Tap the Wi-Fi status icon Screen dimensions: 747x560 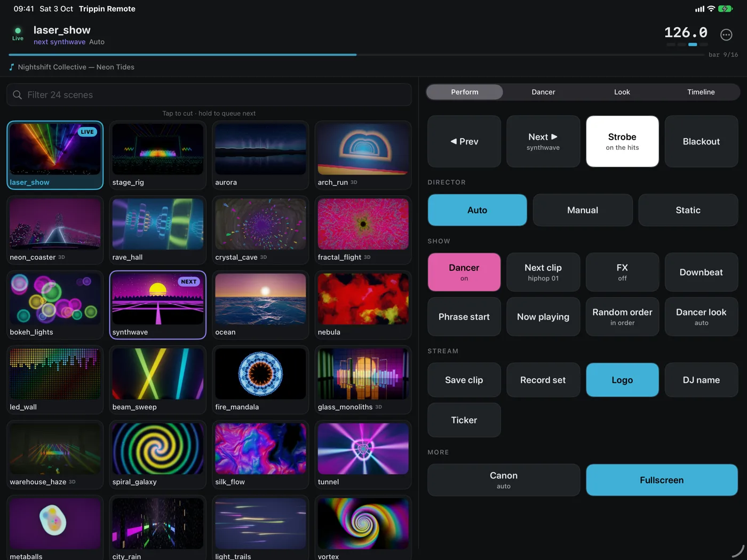pyautogui.click(x=711, y=9)
